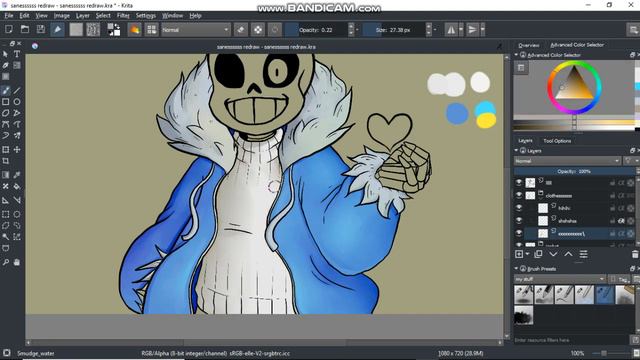Open the Edit menu
640x360 pixels.
tap(24, 16)
